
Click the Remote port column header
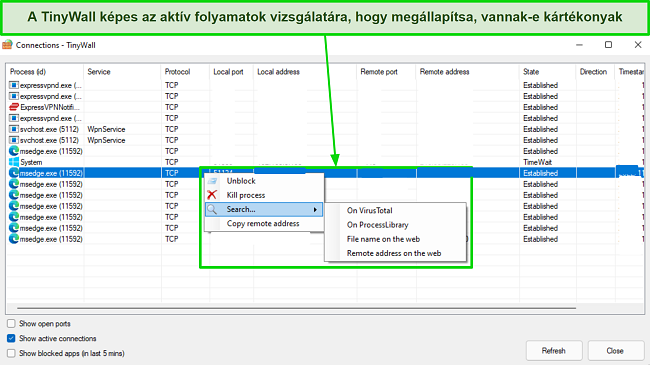click(x=386, y=72)
